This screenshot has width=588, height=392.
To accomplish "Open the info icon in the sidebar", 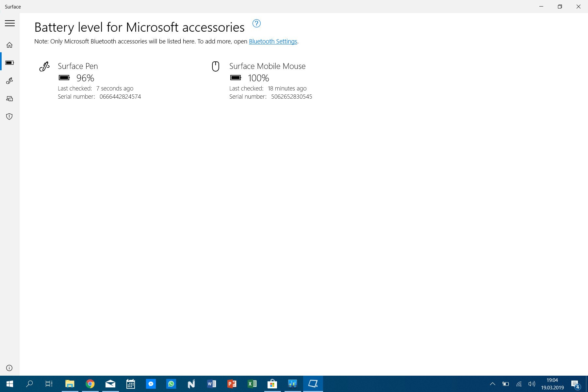I will 9,368.
